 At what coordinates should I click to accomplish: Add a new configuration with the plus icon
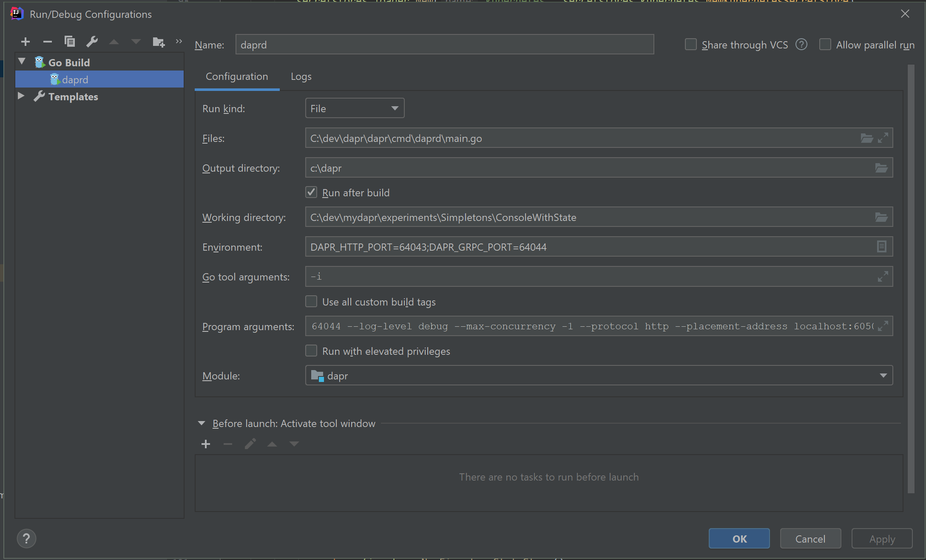tap(26, 42)
